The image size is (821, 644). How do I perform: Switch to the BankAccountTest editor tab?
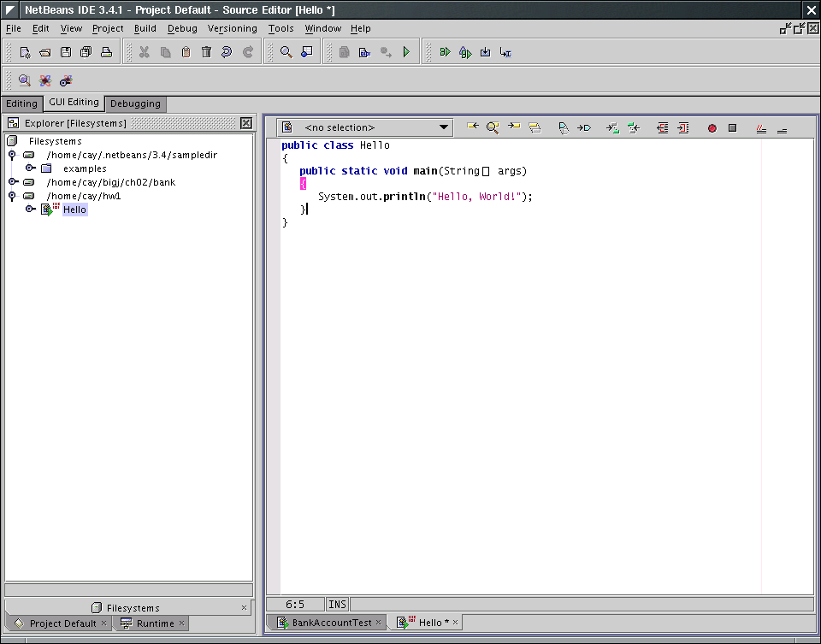[332, 623]
